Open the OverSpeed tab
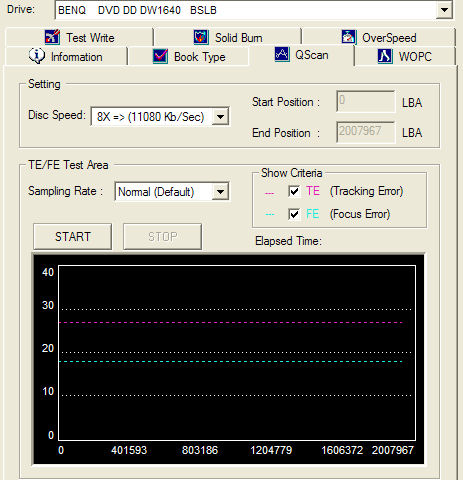This screenshot has width=463, height=480. (379, 37)
